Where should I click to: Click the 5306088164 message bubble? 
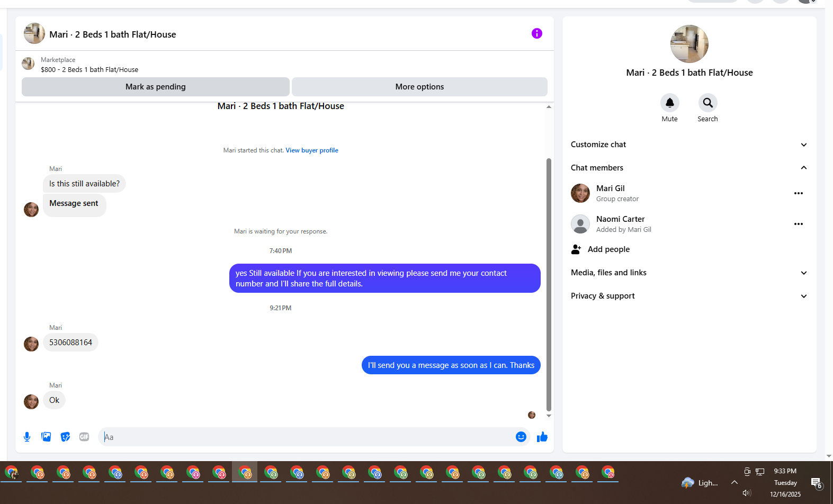pyautogui.click(x=70, y=343)
